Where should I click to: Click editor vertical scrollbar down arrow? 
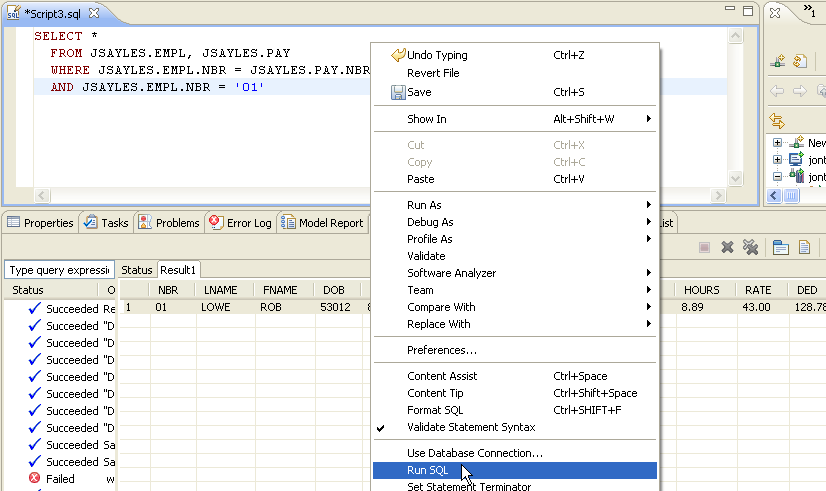(735, 179)
